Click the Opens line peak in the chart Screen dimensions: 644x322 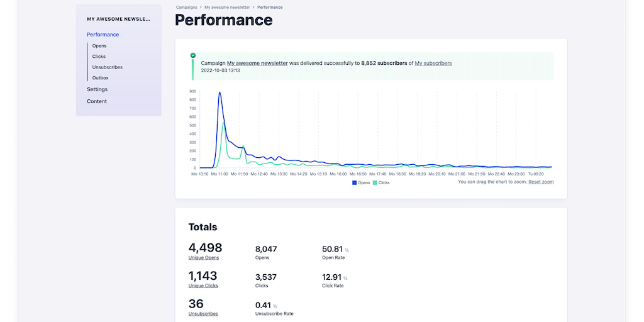(x=219, y=93)
